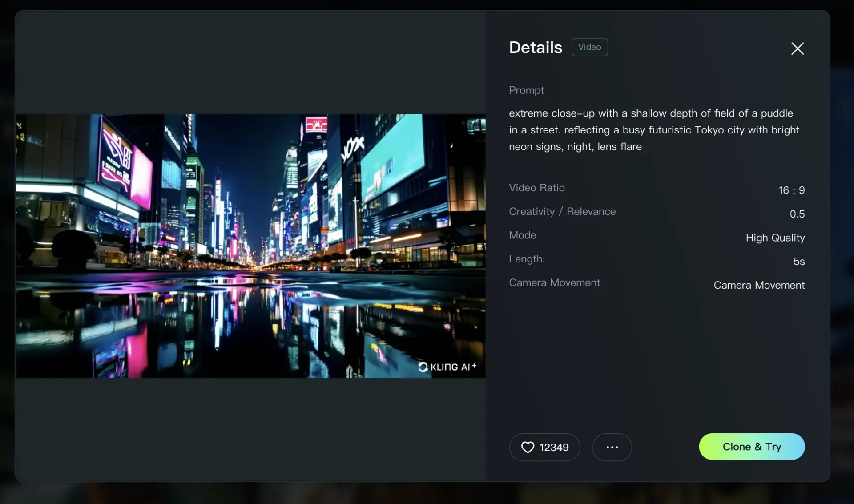Screen dimensions: 854x504
Task: Click the Creativity / Relevance label
Action: coord(562,211)
